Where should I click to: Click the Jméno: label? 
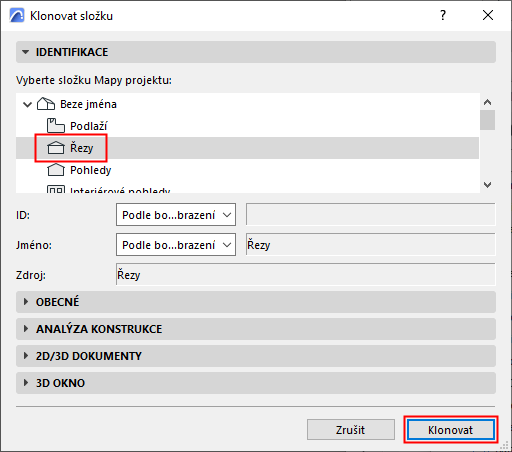[x=34, y=245]
